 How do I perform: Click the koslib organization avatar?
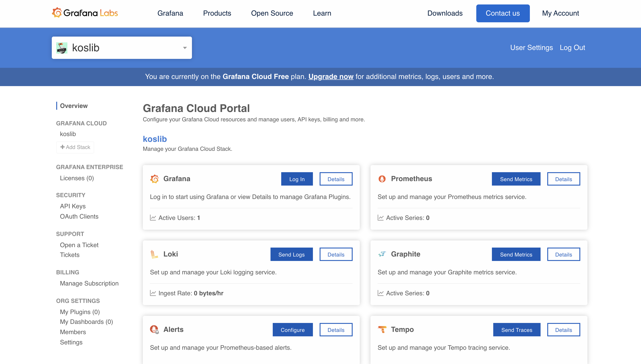click(x=62, y=48)
